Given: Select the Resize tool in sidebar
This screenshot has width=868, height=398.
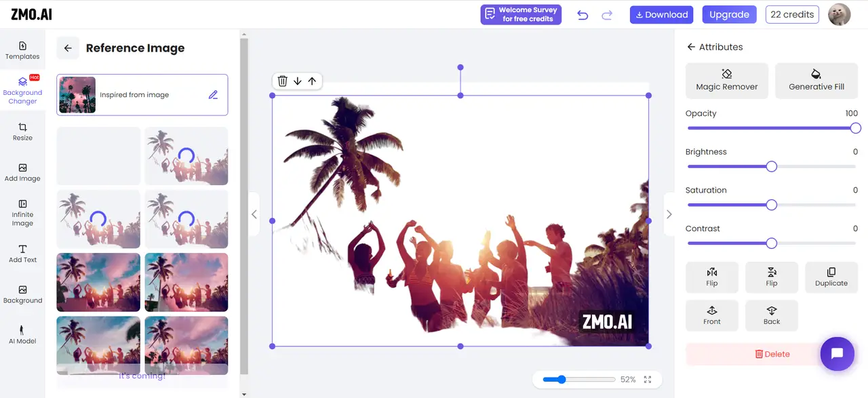Looking at the screenshot, I should [x=22, y=132].
